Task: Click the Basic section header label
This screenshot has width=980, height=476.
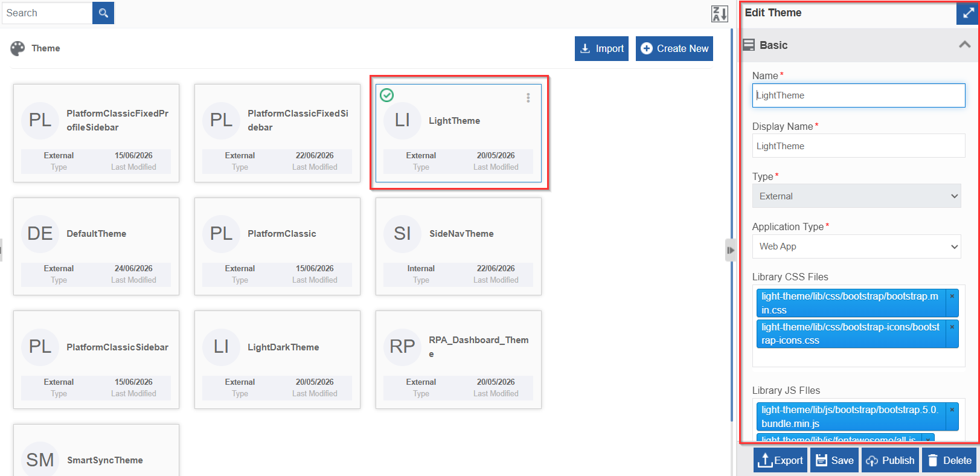Action: click(x=773, y=45)
